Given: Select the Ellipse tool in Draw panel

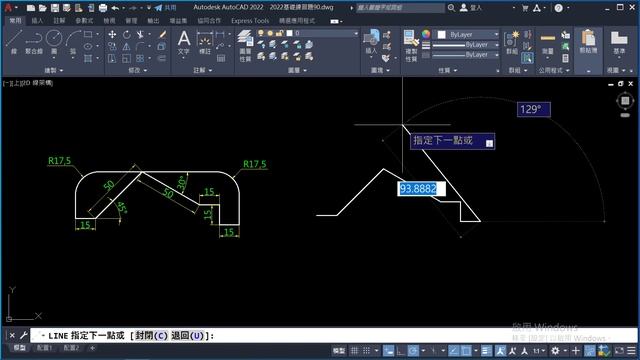Looking at the screenshot, I should click(88, 47).
